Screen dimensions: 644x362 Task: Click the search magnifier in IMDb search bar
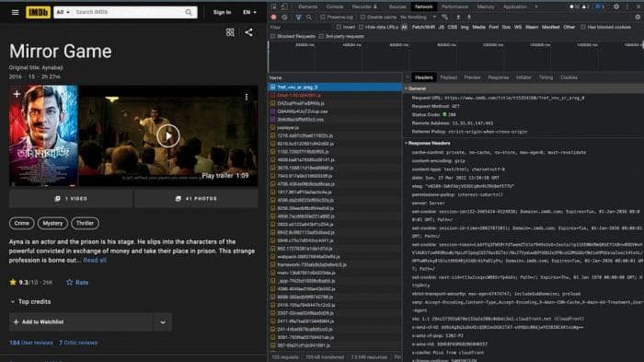click(189, 12)
